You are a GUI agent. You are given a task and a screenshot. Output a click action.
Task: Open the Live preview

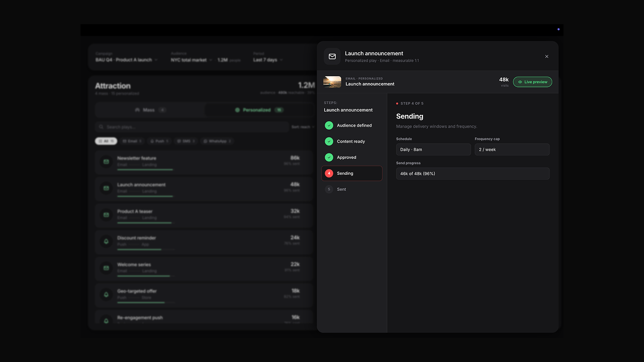(x=532, y=82)
